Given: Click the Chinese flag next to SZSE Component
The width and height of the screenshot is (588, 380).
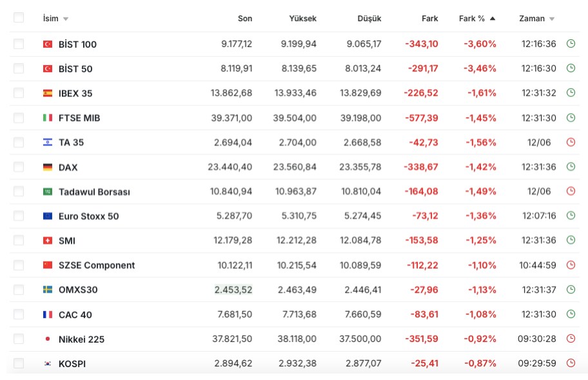Looking at the screenshot, I should click(48, 265).
